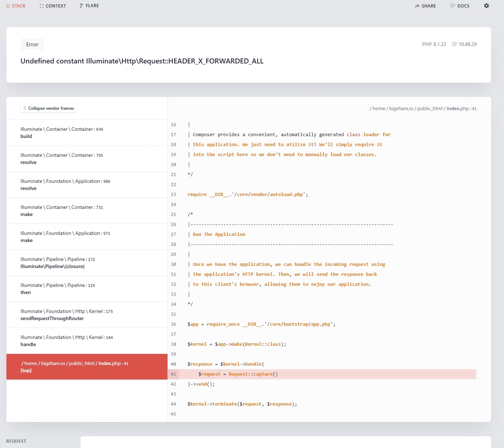
Task: Click the Laravel version 10.48.29 icon
Action: (454, 44)
